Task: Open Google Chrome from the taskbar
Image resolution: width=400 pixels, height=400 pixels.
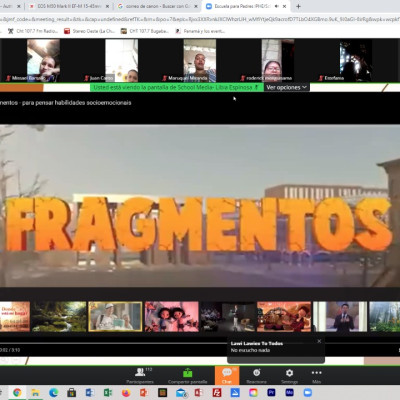Action: pos(17,393)
